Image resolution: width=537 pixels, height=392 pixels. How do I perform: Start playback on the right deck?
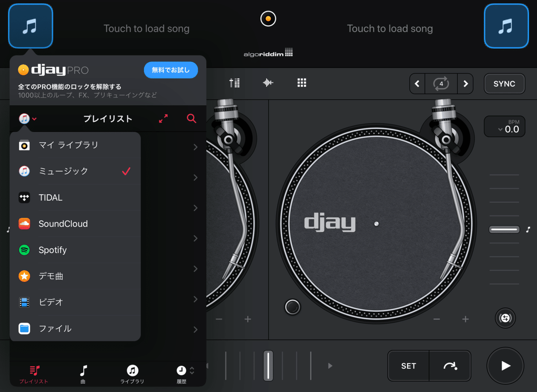pos(505,366)
